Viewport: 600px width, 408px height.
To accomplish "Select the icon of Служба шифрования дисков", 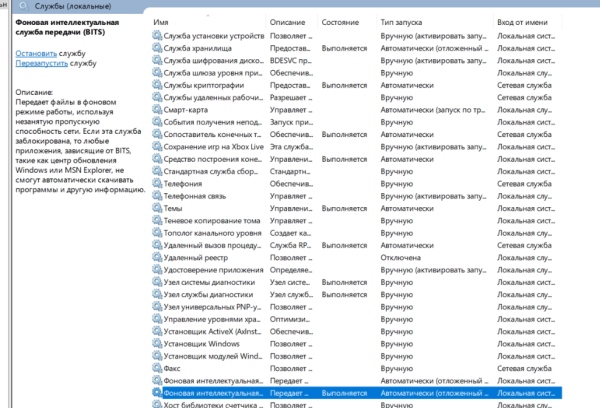I will (x=157, y=60).
